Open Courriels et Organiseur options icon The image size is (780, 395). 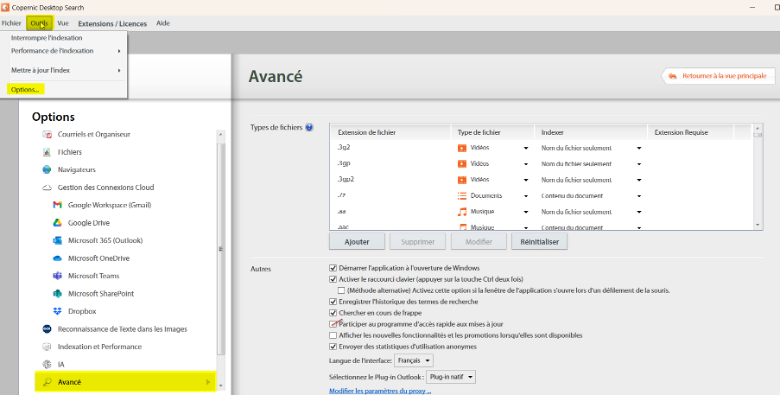47,134
